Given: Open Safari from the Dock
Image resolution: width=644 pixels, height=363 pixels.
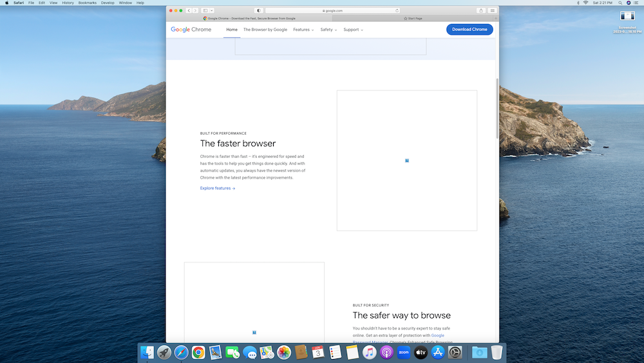Looking at the screenshot, I should coord(181,352).
